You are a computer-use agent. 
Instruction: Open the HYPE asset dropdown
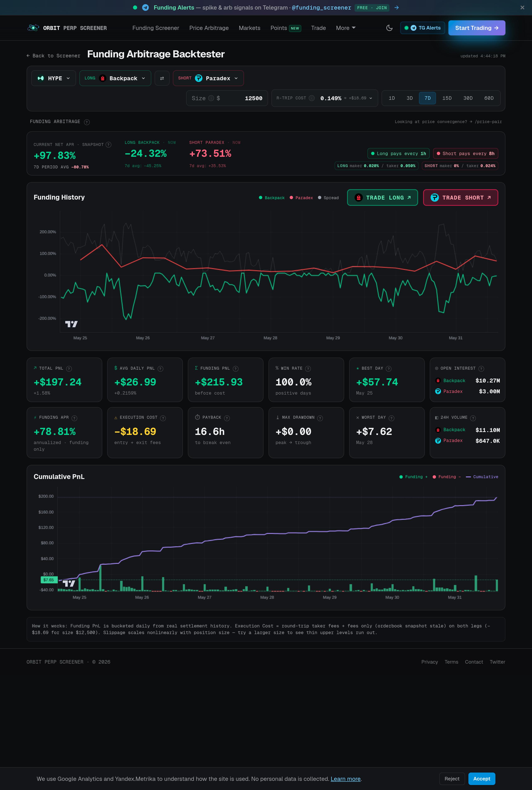(x=54, y=78)
